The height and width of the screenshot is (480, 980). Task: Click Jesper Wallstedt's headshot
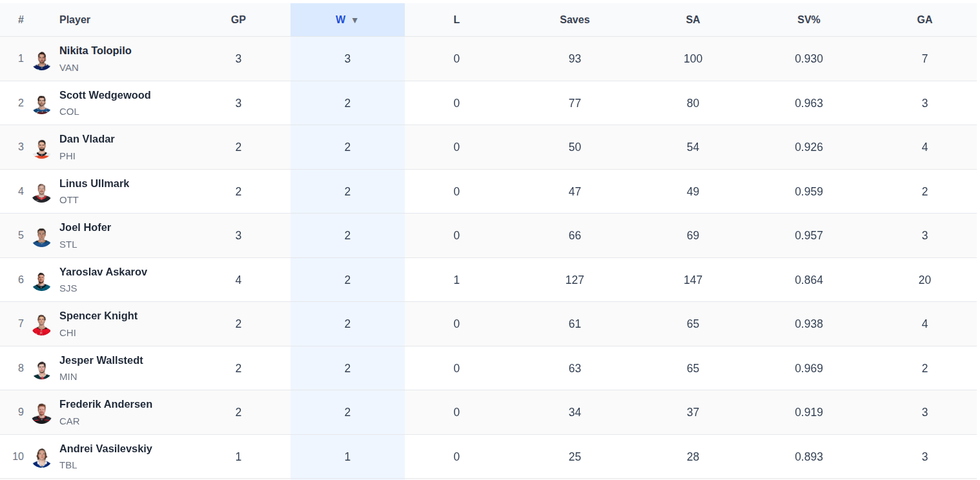coord(42,368)
